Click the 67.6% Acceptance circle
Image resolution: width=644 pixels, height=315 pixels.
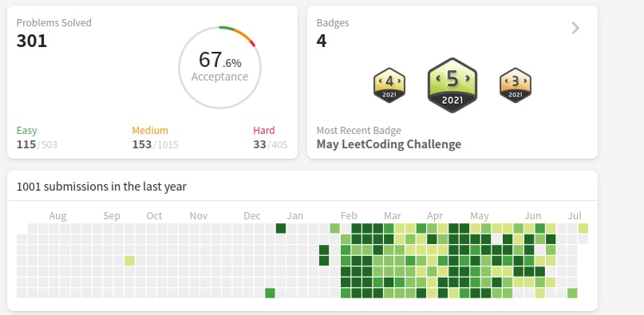[219, 67]
